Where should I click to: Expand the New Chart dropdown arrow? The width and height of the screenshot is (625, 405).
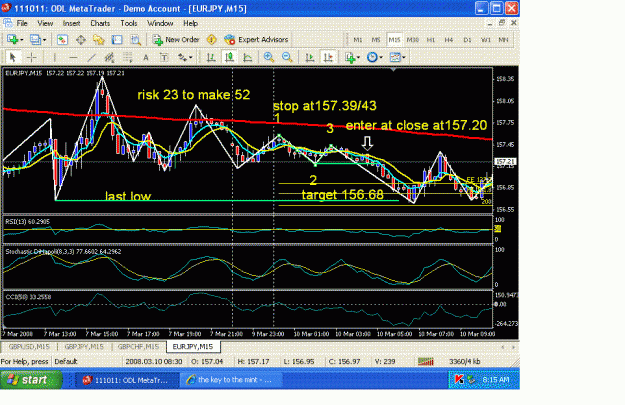(x=22, y=40)
